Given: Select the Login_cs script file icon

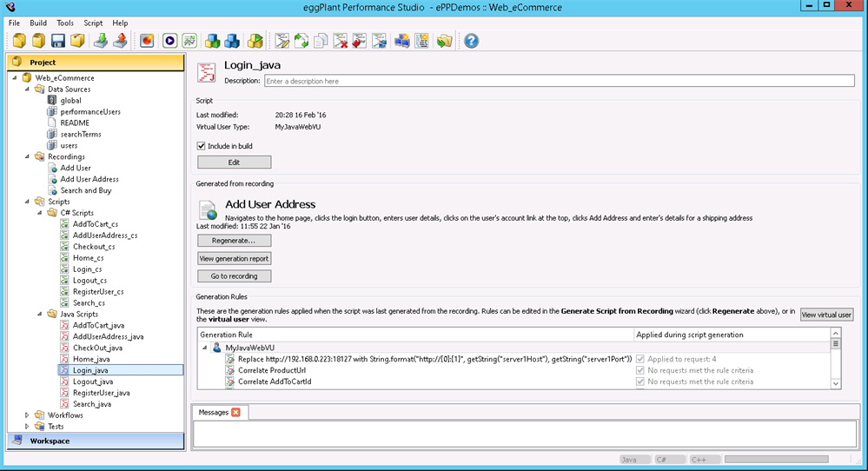Looking at the screenshot, I should pyautogui.click(x=65, y=269).
